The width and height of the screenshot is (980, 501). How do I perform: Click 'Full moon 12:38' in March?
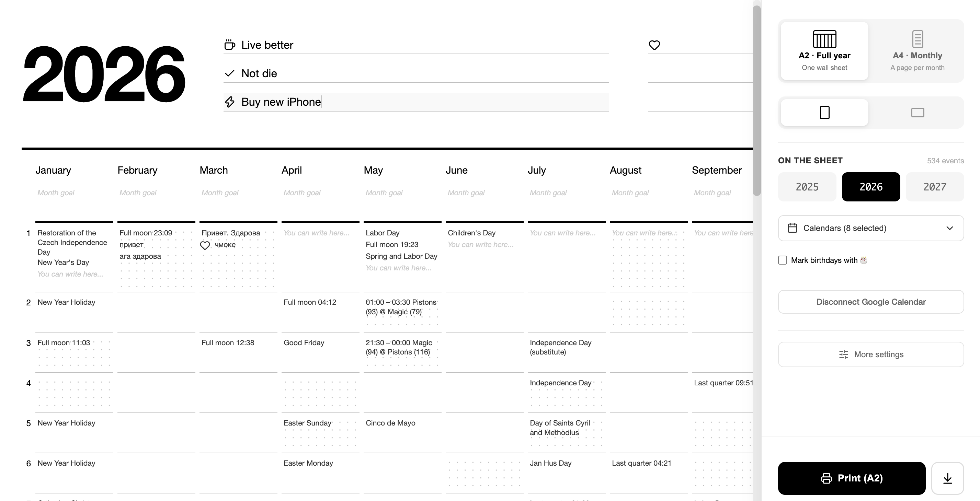point(228,342)
